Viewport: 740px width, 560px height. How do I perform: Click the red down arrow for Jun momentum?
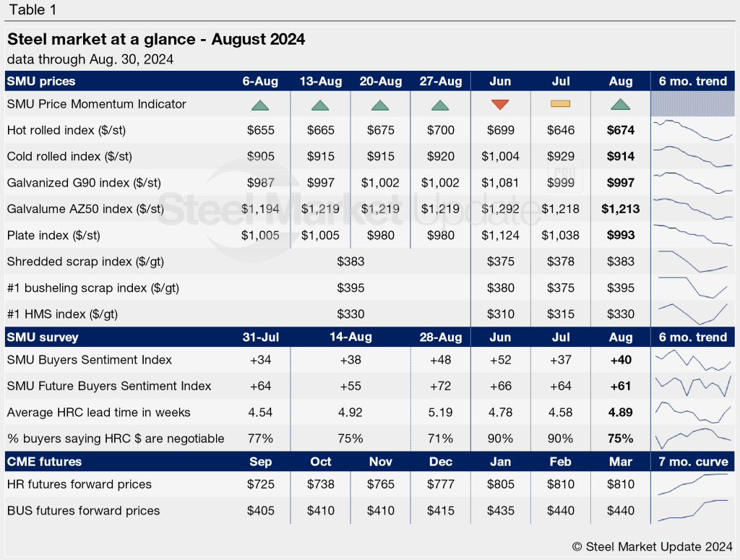pyautogui.click(x=500, y=105)
